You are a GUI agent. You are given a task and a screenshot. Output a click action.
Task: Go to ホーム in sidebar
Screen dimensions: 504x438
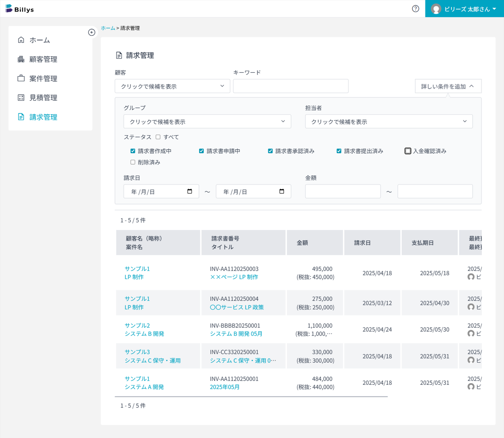(x=40, y=40)
